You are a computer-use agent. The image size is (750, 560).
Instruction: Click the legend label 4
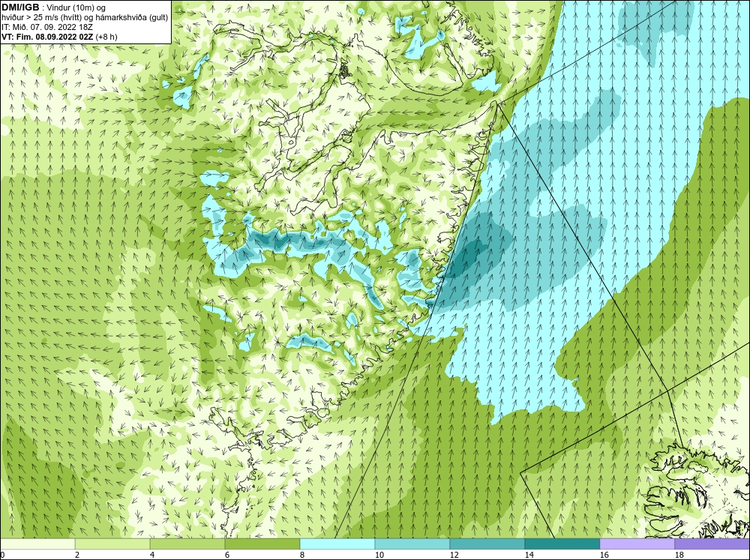pos(152,555)
